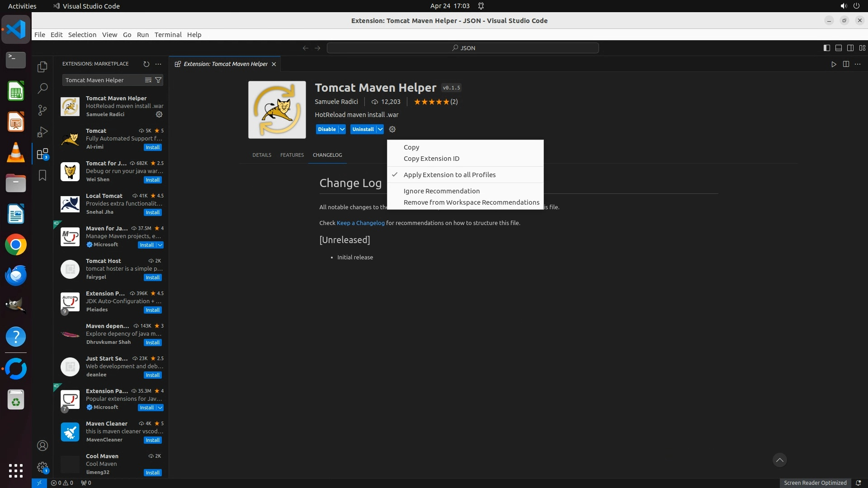Expand the Disable button dropdown arrow
The width and height of the screenshot is (868, 488).
coord(342,129)
